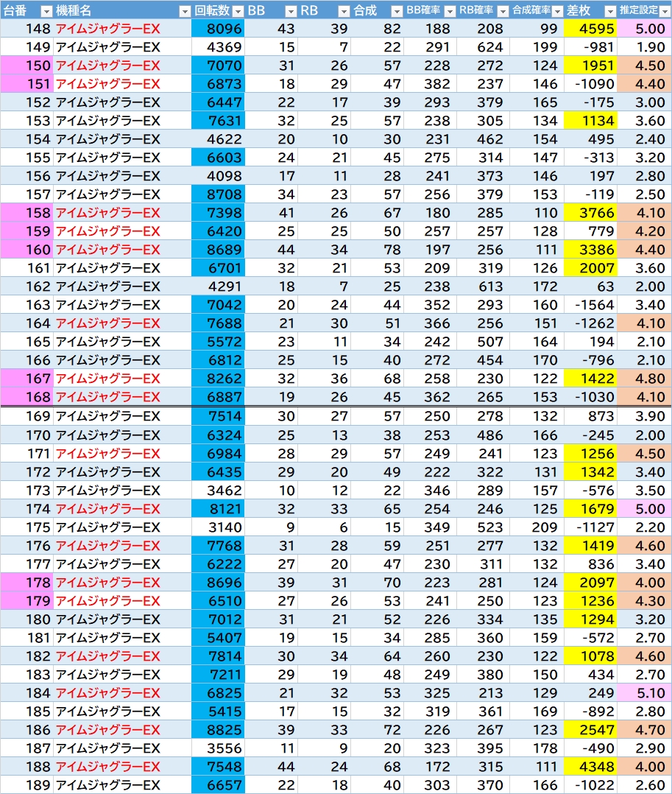The height and width of the screenshot is (794, 672).
Task: Open the 推定設定 column filter dropdown
Action: click(665, 11)
